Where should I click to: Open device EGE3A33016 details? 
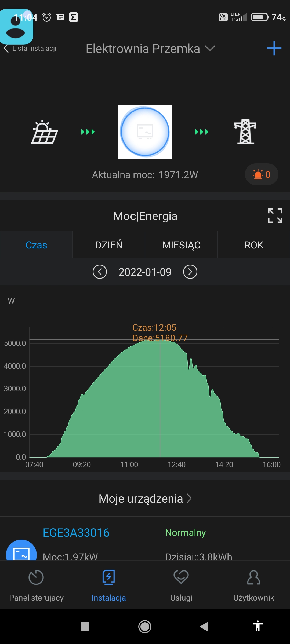tap(76, 533)
